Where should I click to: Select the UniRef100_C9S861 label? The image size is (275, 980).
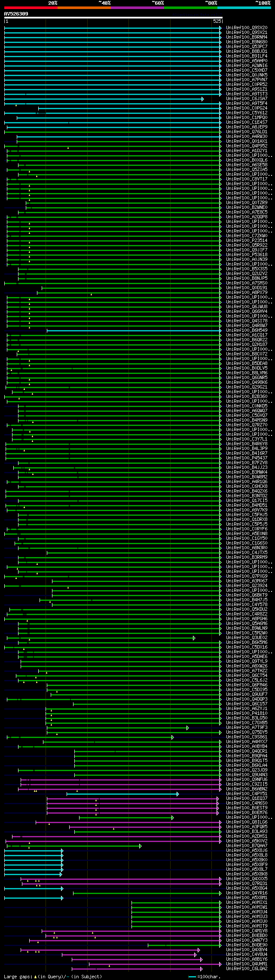[247, 737]
